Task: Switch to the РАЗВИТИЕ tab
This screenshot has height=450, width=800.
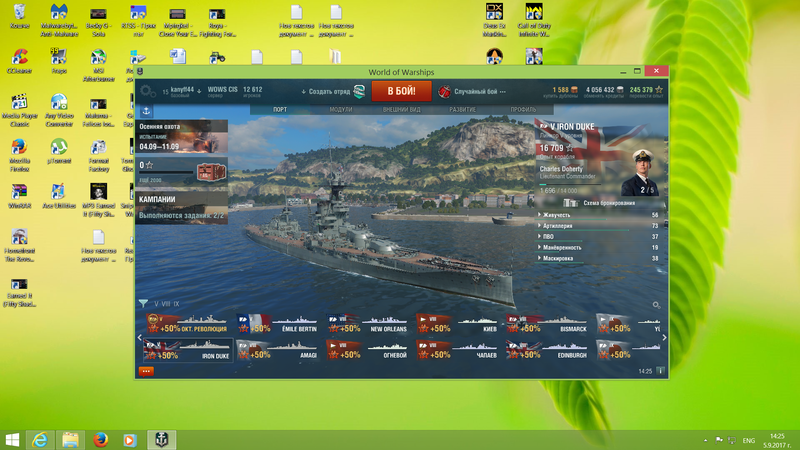Action: coord(462,110)
